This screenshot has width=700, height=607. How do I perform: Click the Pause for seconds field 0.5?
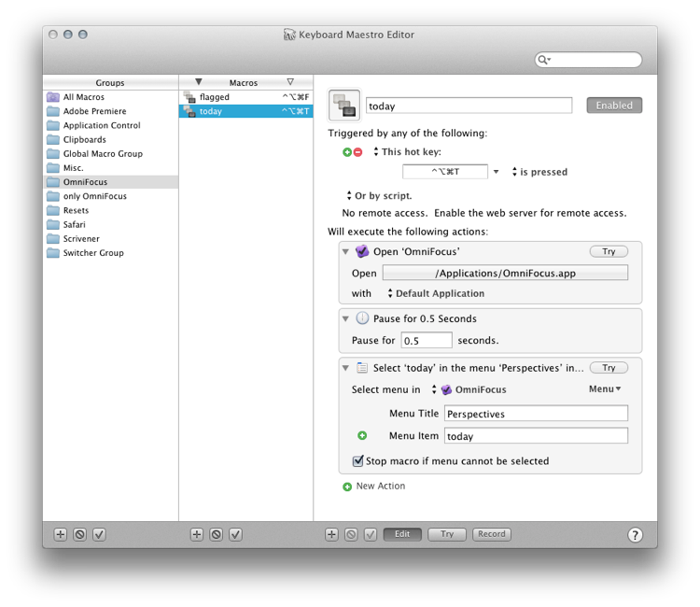tap(427, 340)
